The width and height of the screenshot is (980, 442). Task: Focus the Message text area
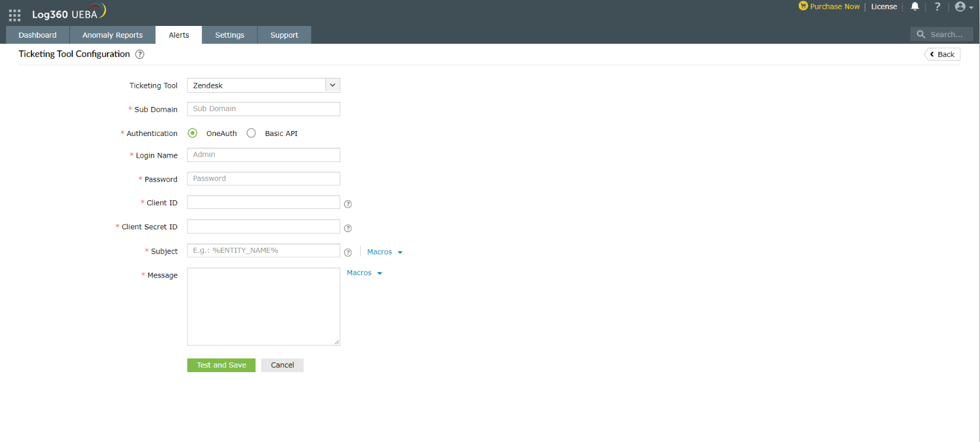click(x=264, y=307)
